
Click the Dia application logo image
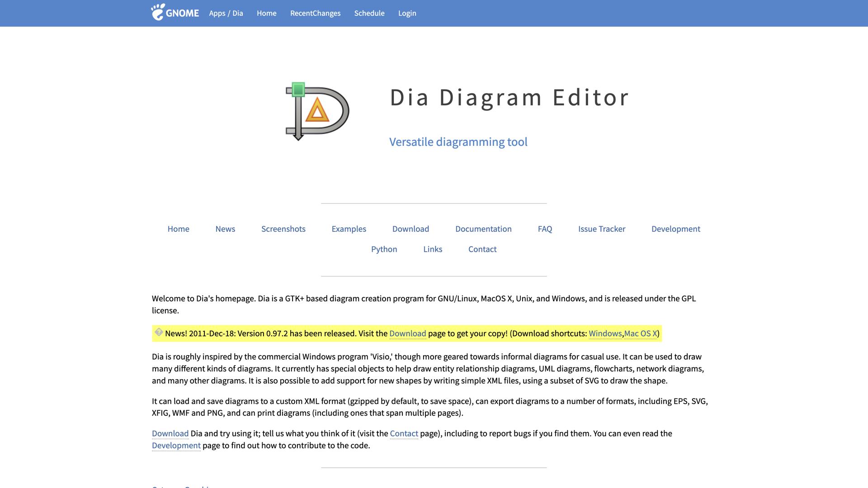point(317,111)
